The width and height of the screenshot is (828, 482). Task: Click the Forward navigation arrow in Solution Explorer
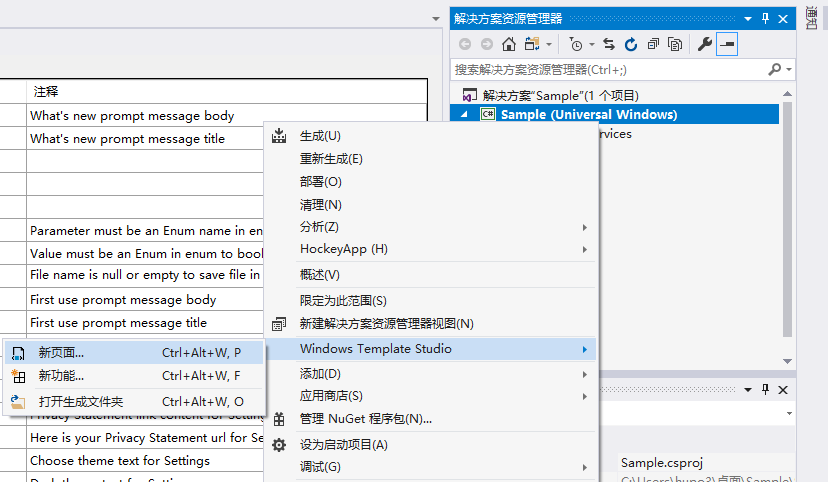click(x=487, y=44)
